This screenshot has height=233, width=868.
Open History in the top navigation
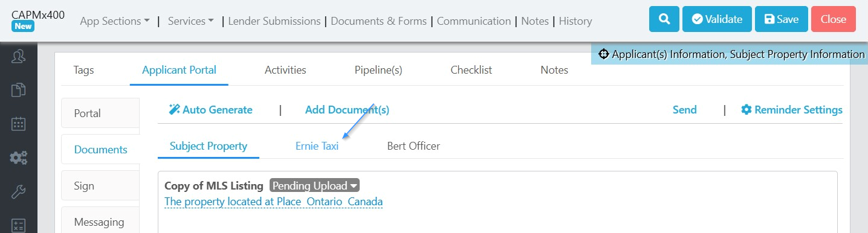(x=575, y=21)
